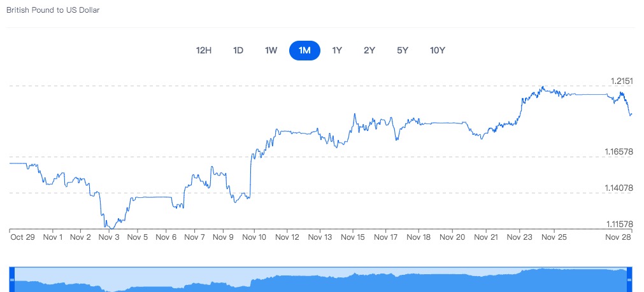Switch to the 5Y view
This screenshot has height=292, width=644.
click(403, 50)
